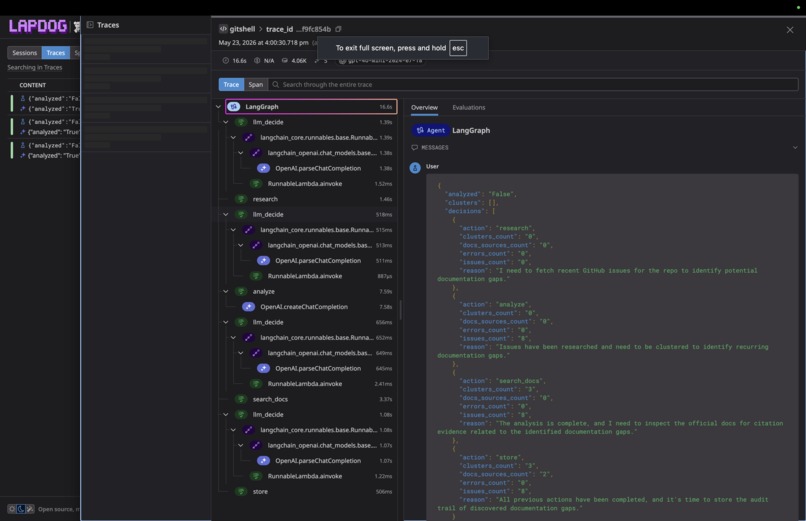Image resolution: width=806 pixels, height=521 pixels.
Task: Click chain icon of langchain_openai 513ms row
Action: [256, 245]
